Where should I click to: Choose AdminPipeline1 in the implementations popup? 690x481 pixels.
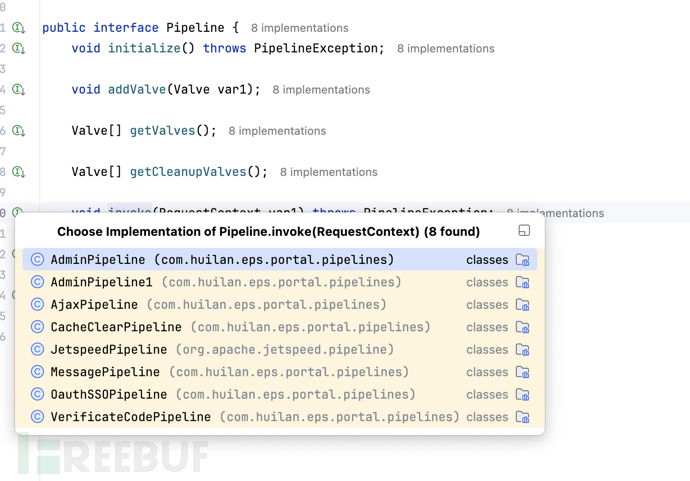point(101,282)
